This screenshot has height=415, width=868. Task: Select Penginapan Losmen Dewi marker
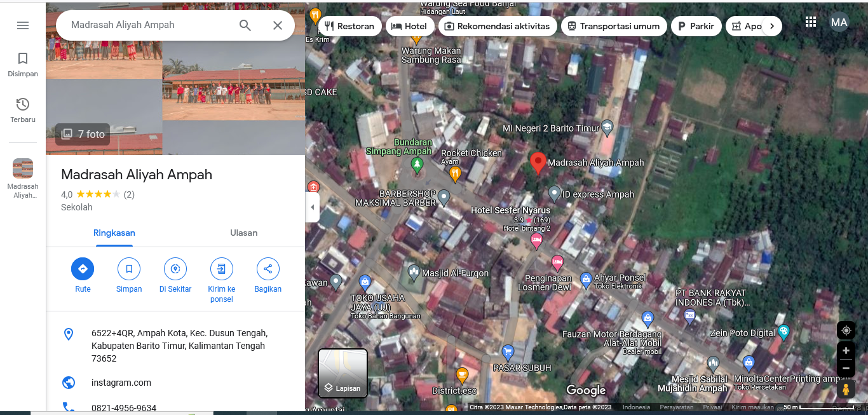tap(557, 261)
